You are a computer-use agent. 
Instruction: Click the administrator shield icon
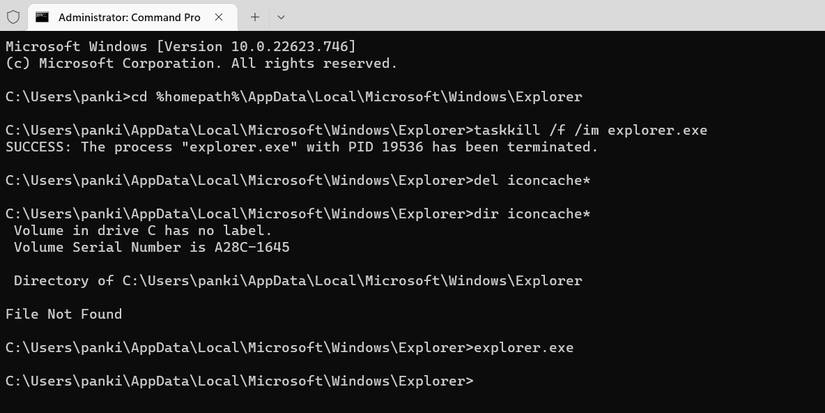[13, 17]
